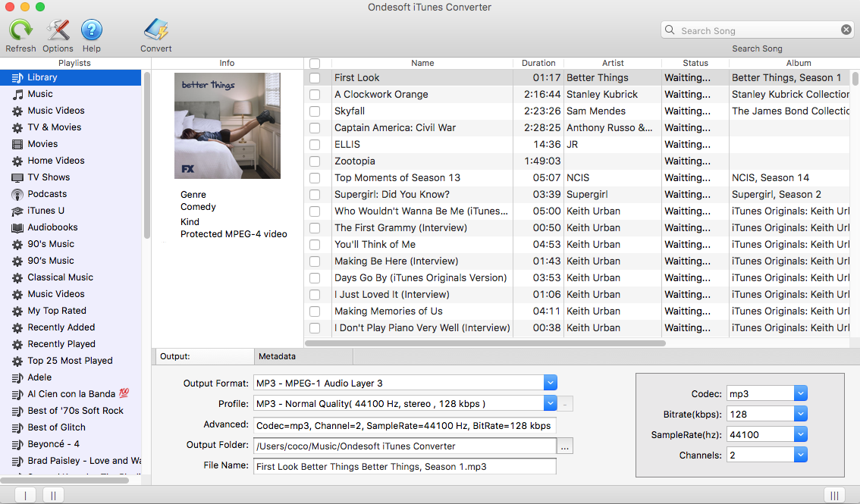
Task: Click the three-bar layout button at bottom right
Action: (834, 495)
